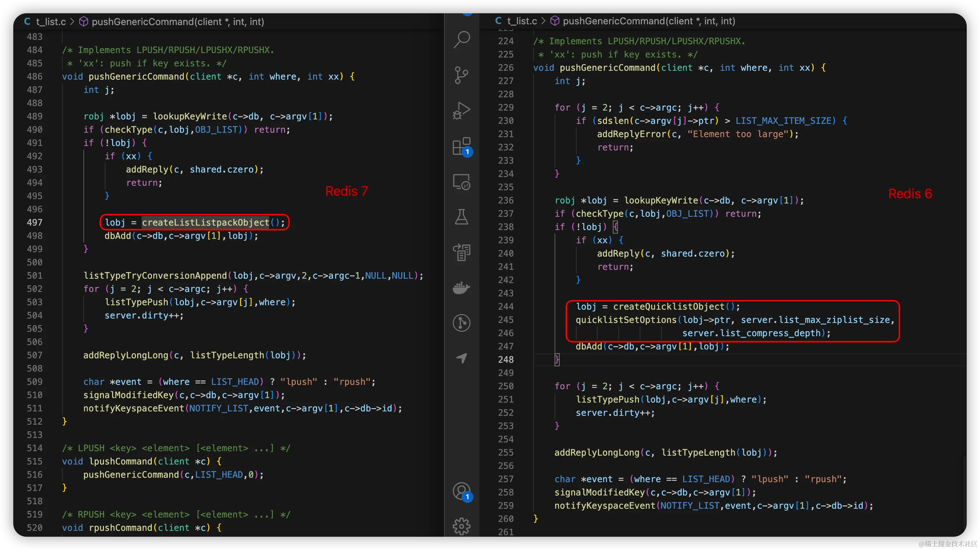Click the C file icon in right breadcrumb

coord(498,21)
